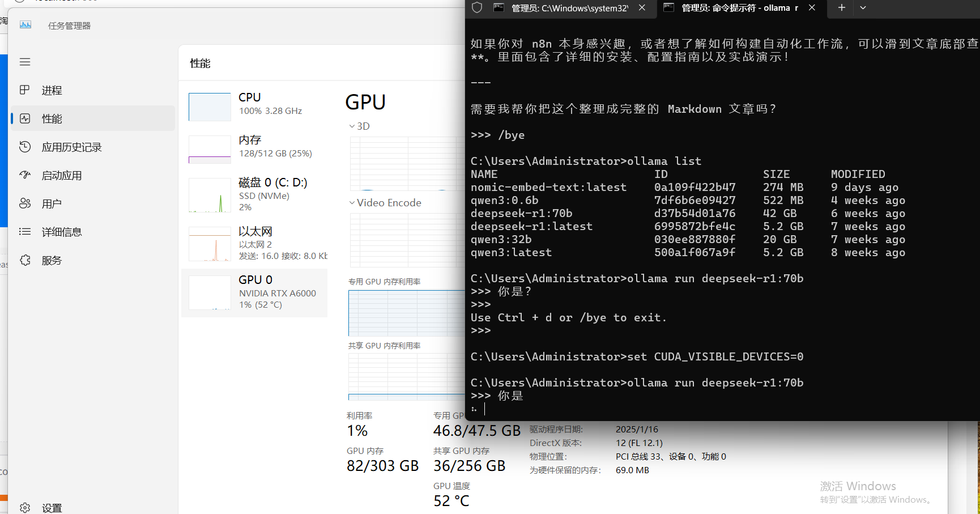Click the Video Encode usage graph

[407, 240]
